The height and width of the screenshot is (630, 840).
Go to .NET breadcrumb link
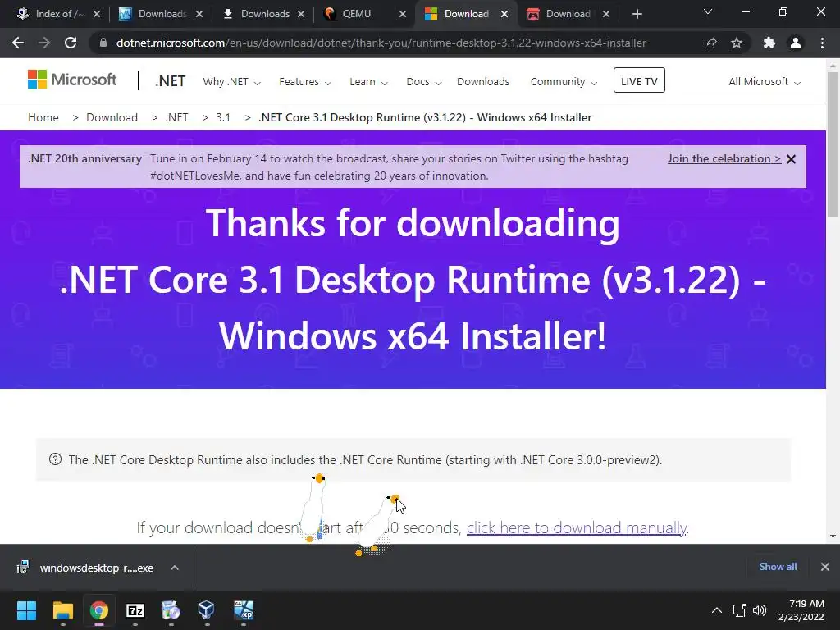[x=177, y=117]
